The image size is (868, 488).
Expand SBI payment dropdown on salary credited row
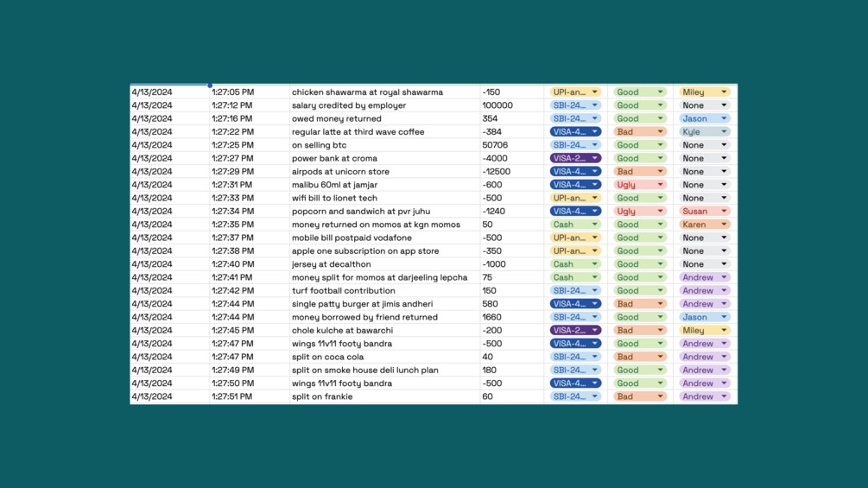(594, 105)
